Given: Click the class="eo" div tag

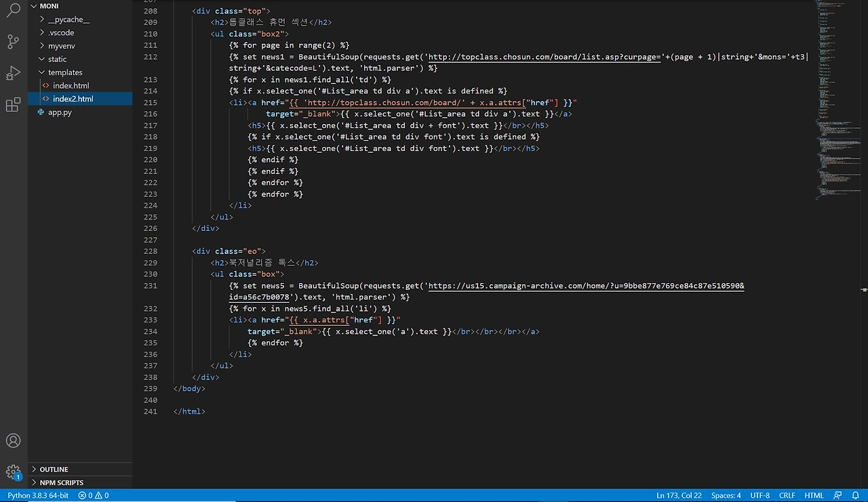Looking at the screenshot, I should click(229, 251).
